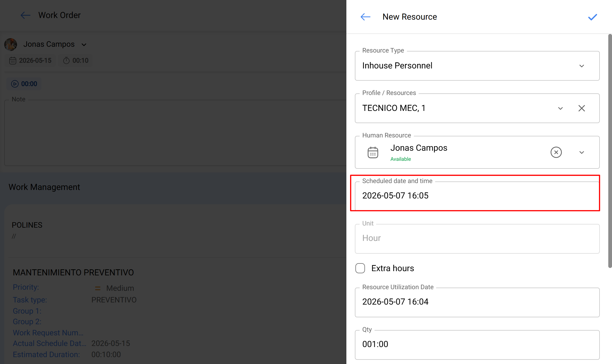Open the Profile / Resources dropdown arrow

tap(560, 108)
